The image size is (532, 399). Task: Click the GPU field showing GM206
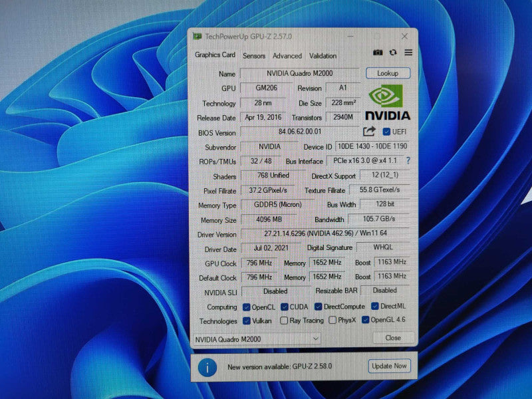pyautogui.click(x=267, y=88)
